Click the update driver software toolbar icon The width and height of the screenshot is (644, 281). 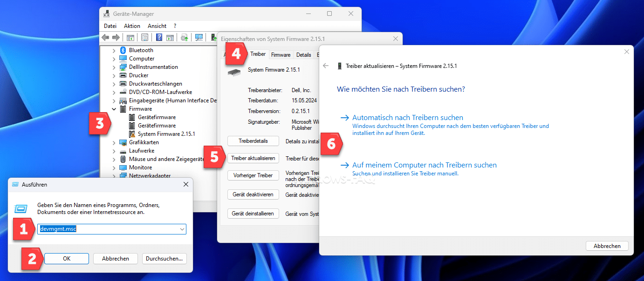coord(185,38)
